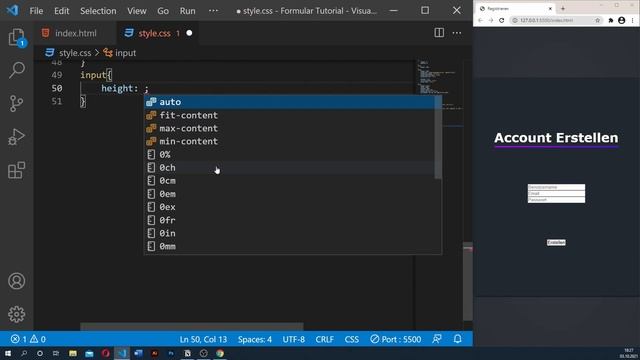Open the View menu
Viewport: 640px width, 360px height.
[x=137, y=11]
